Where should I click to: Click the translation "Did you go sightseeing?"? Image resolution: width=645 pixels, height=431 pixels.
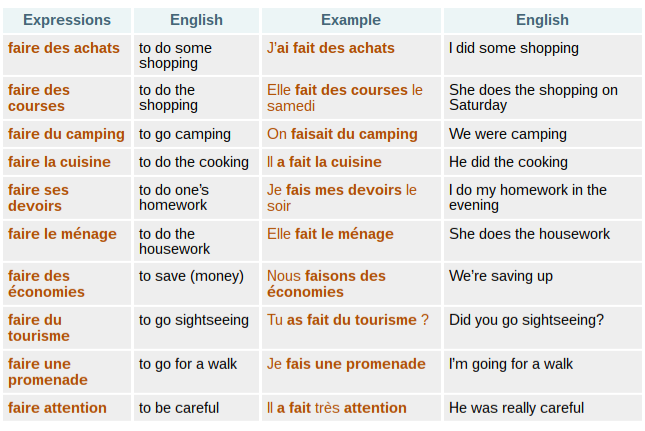(x=526, y=320)
